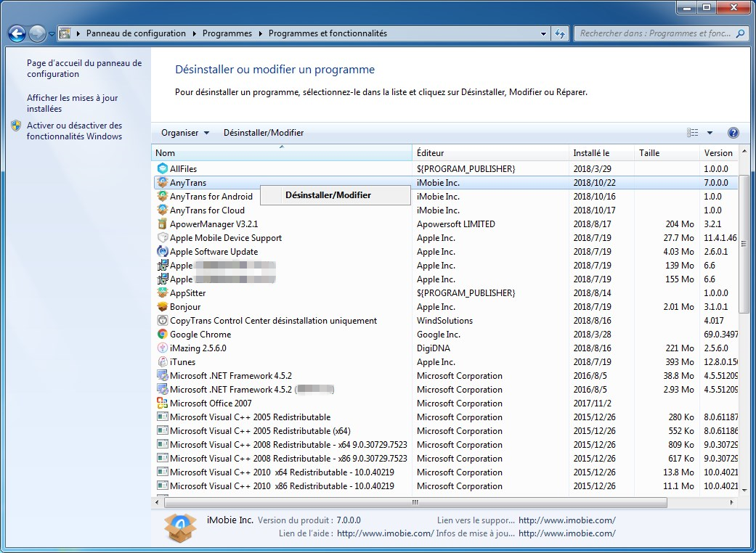Click the AllFiles program icon
The height and width of the screenshot is (553, 756).
(163, 168)
